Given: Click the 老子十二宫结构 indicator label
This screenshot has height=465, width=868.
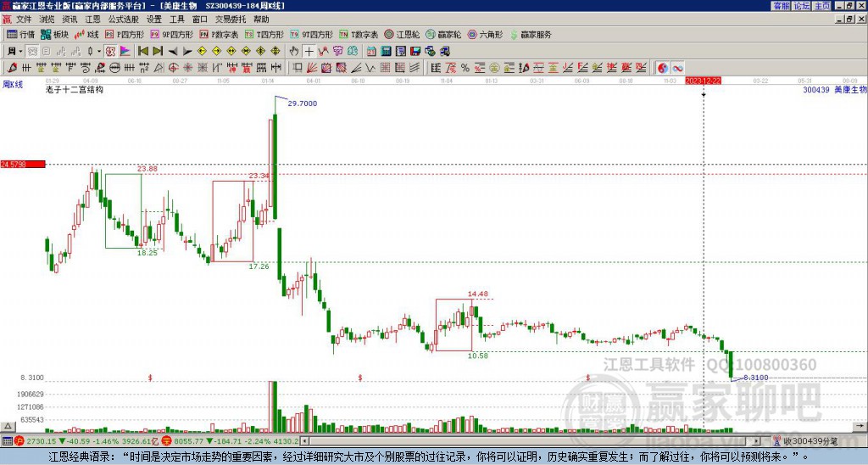Looking at the screenshot, I should click(x=75, y=90).
